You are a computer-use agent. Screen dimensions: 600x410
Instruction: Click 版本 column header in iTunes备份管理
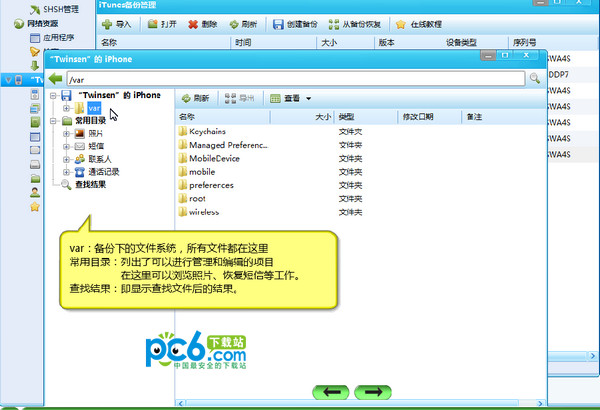point(386,42)
